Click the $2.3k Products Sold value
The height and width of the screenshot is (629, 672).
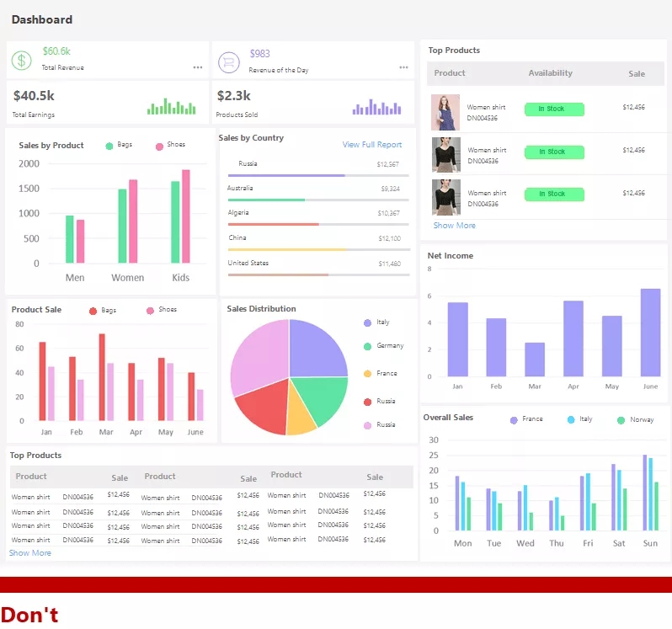tap(233, 96)
